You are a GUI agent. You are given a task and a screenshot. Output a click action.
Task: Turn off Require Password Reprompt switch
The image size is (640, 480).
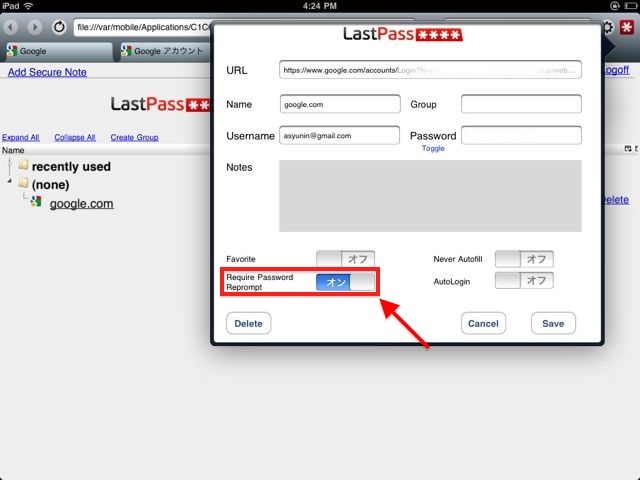345,282
